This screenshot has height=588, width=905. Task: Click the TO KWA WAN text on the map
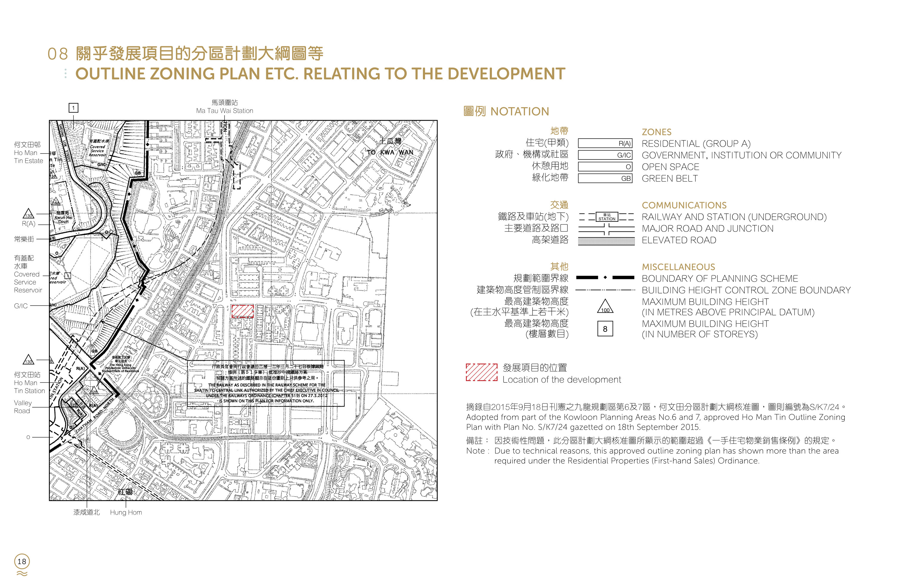(390, 152)
